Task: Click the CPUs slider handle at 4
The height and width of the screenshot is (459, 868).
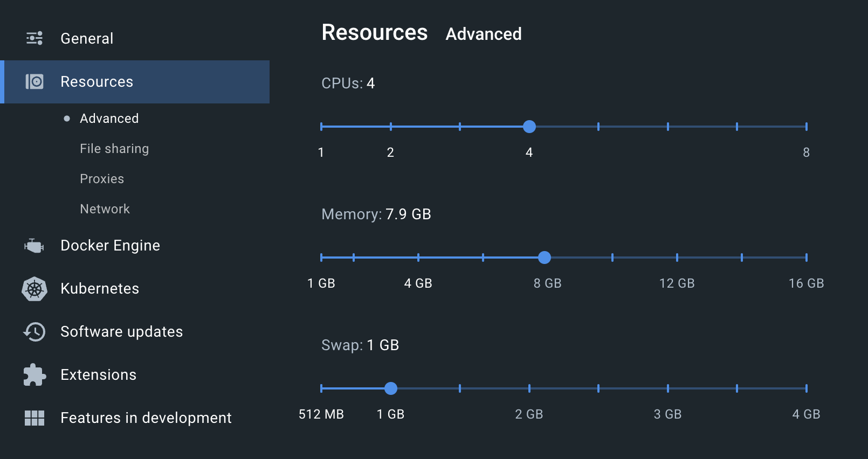Action: point(529,127)
